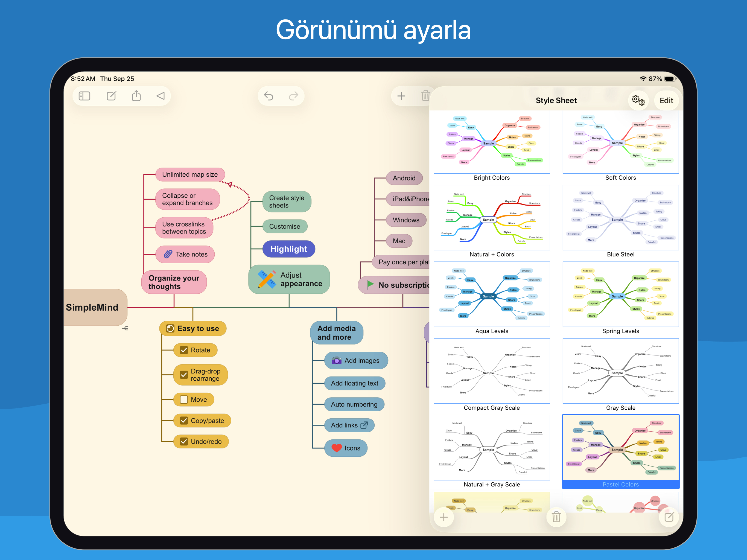Viewport: 747px width, 560px height.
Task: Expand the collapsed branch marker under SimpleMind
Action: [125, 328]
